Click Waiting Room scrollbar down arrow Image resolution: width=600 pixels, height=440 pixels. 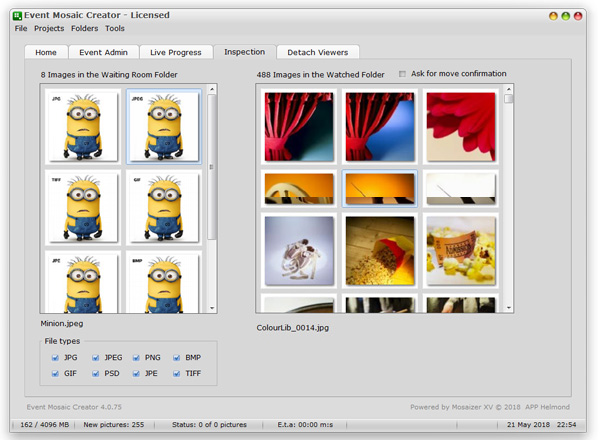[x=212, y=308]
